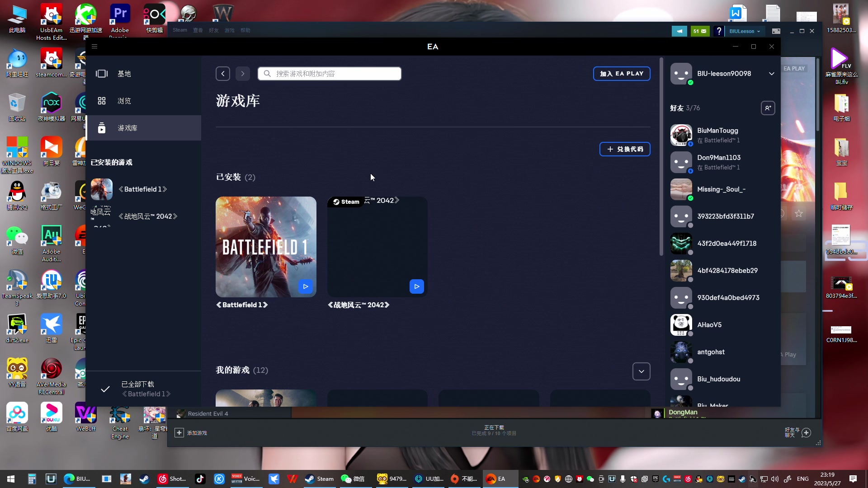
Task: Expand the BIULeeson account dropdown in Steam
Action: point(745,31)
